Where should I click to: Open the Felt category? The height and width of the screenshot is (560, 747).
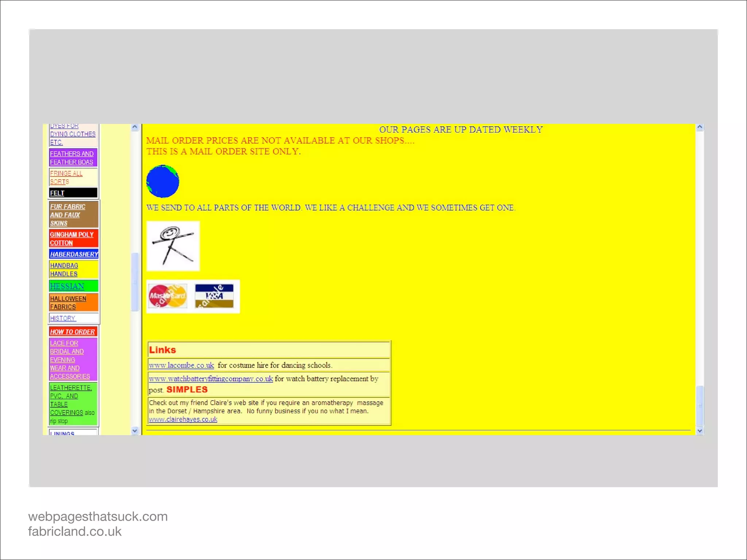coord(57,193)
